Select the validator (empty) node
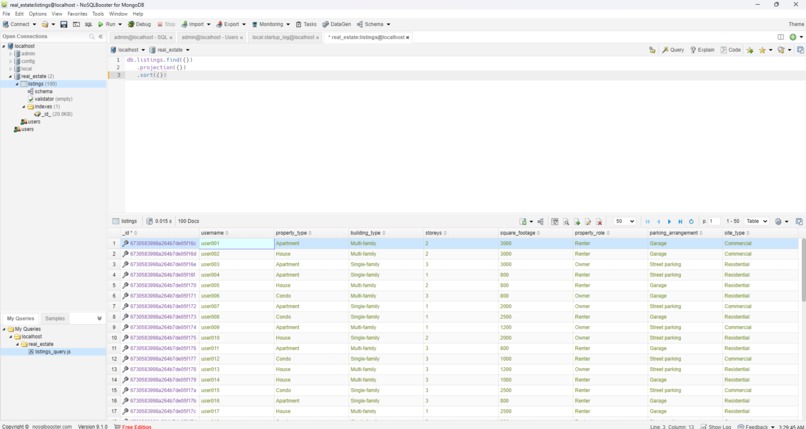Screen dimensions: 806x429 (50, 99)
